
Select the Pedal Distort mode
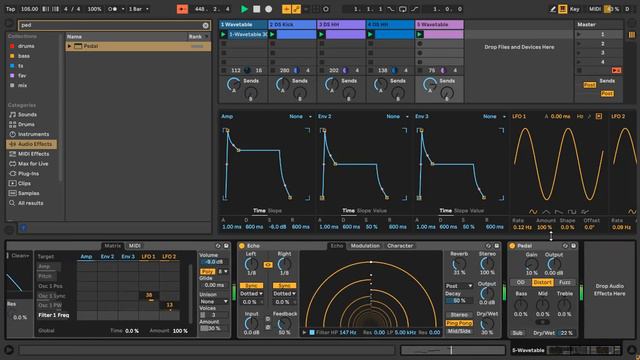pos(542,282)
